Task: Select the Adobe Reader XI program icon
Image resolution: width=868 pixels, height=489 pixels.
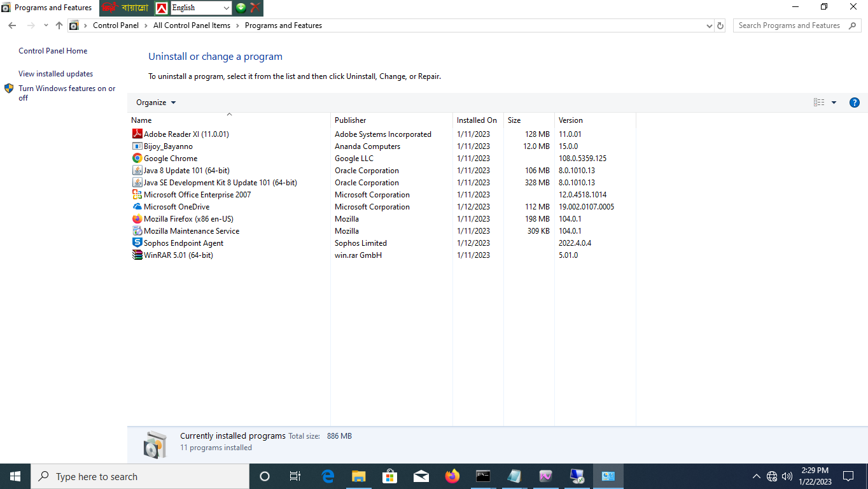Action: pyautogui.click(x=137, y=134)
